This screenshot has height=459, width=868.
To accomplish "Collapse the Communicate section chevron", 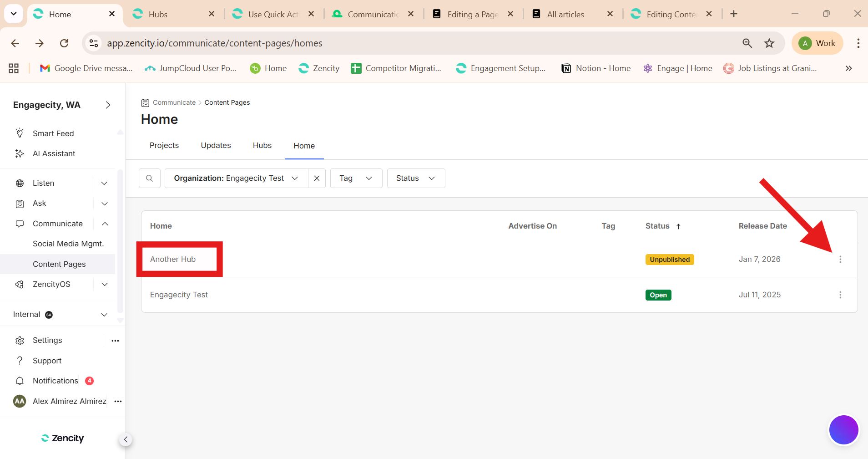I will (x=105, y=224).
